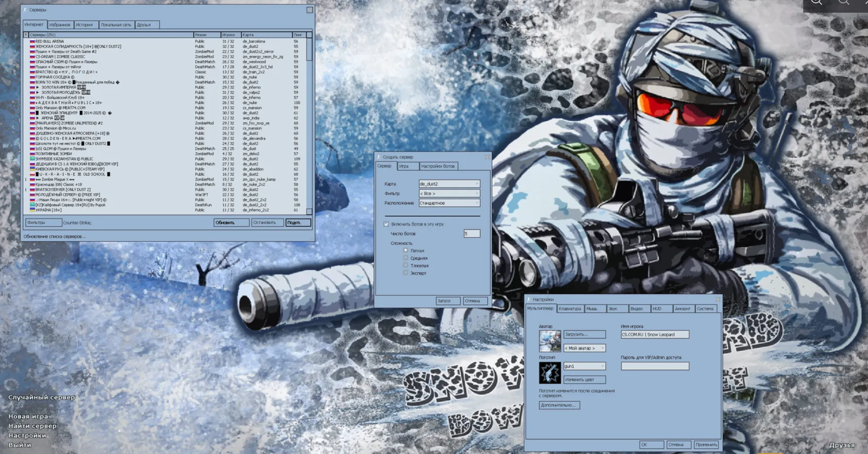
Task: Click the gun1 spray logo preview
Action: point(549,373)
